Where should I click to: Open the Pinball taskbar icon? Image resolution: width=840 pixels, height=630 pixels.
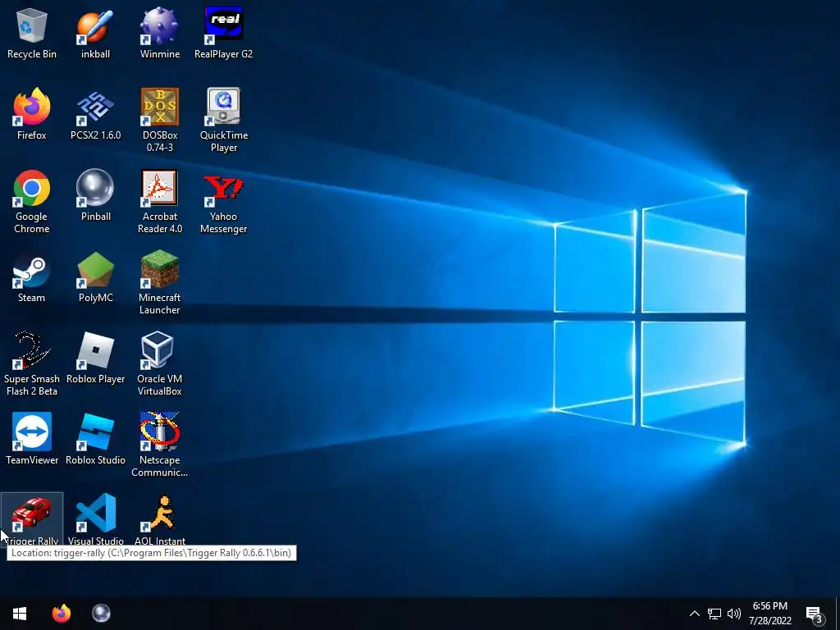click(101, 614)
